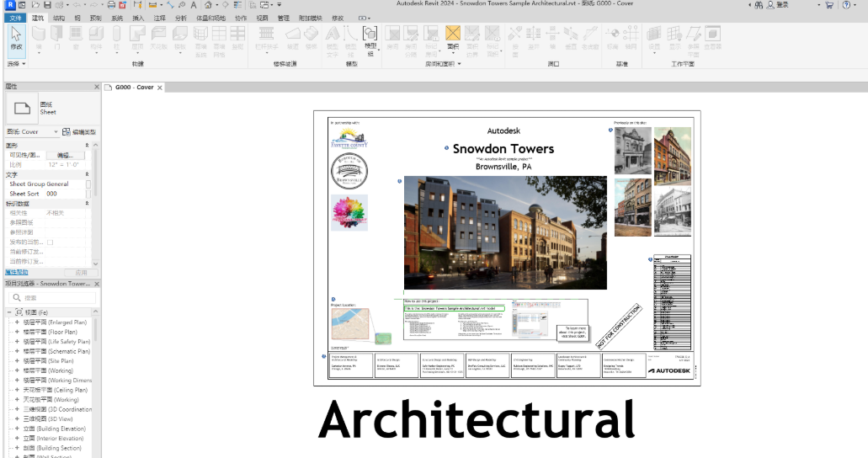Click the Text (A) icon in quick access toolbar
This screenshot has height=458, width=868.
(x=194, y=5)
